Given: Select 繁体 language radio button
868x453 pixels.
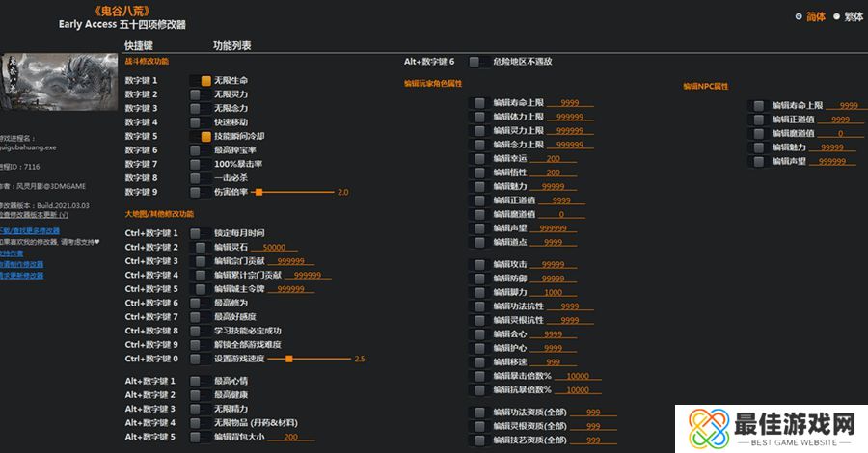Looking at the screenshot, I should pos(835,16).
